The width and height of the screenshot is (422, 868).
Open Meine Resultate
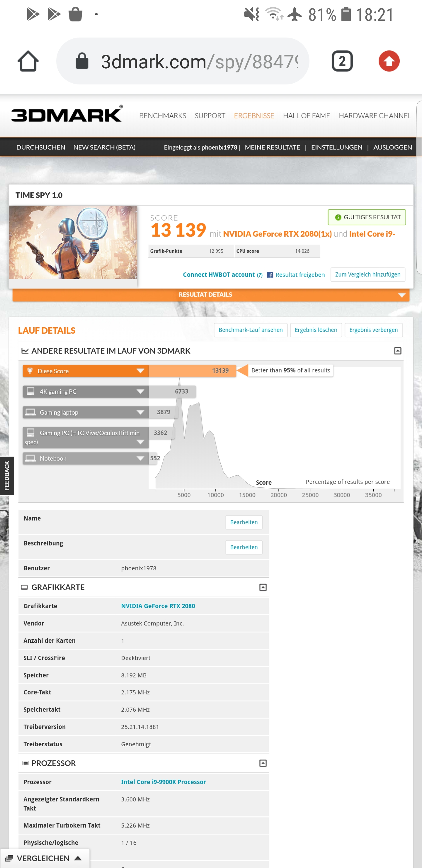coord(272,147)
